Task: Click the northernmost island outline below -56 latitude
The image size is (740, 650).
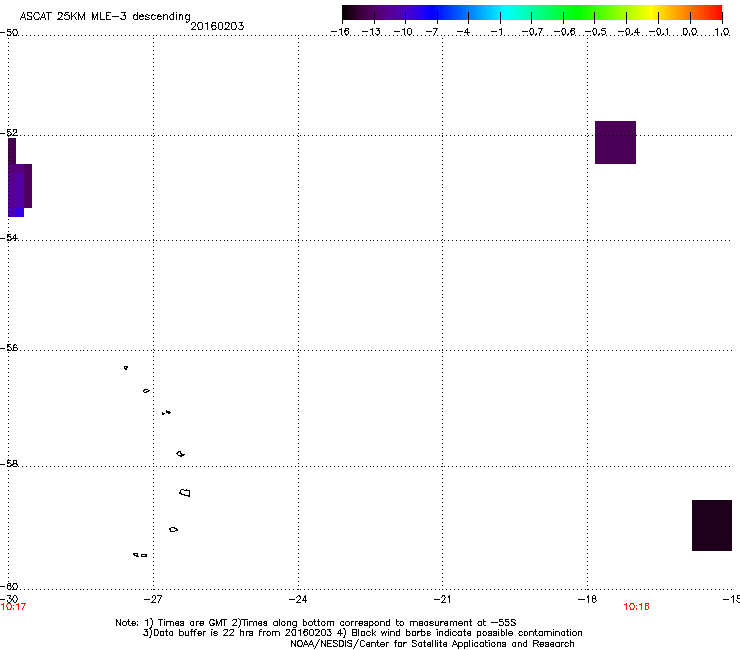Action: pos(126,368)
